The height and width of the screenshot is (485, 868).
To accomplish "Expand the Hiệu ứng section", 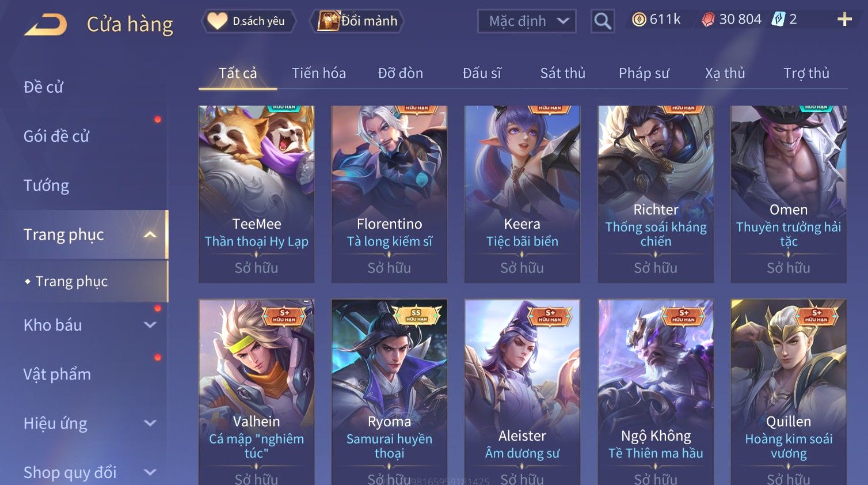I will (150, 423).
